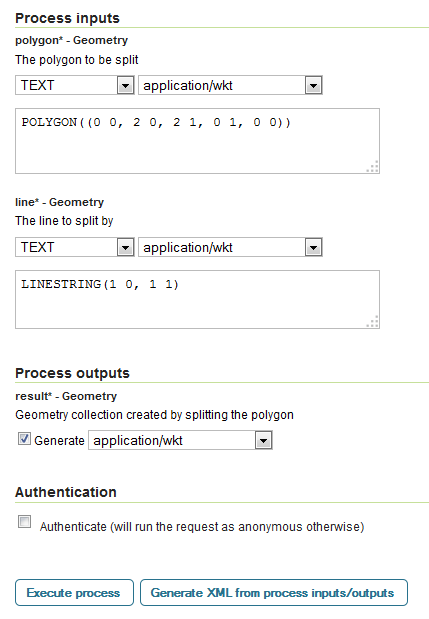Image resolution: width=429 pixels, height=619 pixels.
Task: Enable the Authenticate checkbox
Action: [24, 521]
